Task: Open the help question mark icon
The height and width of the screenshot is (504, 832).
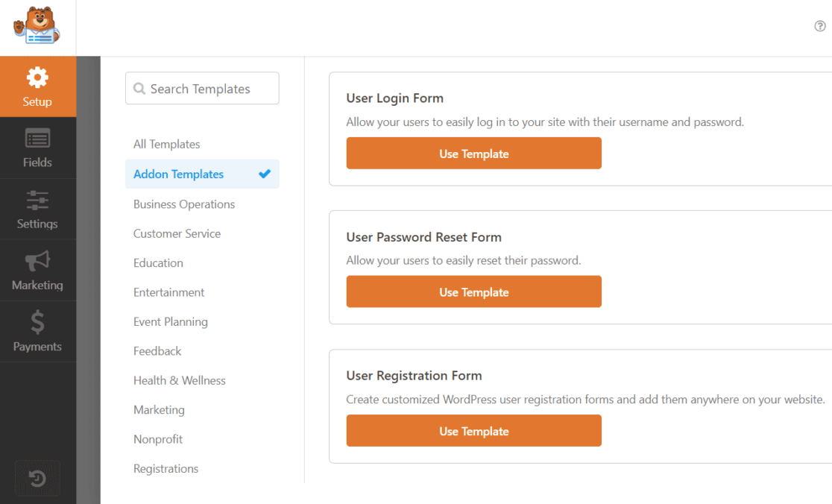Action: [x=819, y=25]
